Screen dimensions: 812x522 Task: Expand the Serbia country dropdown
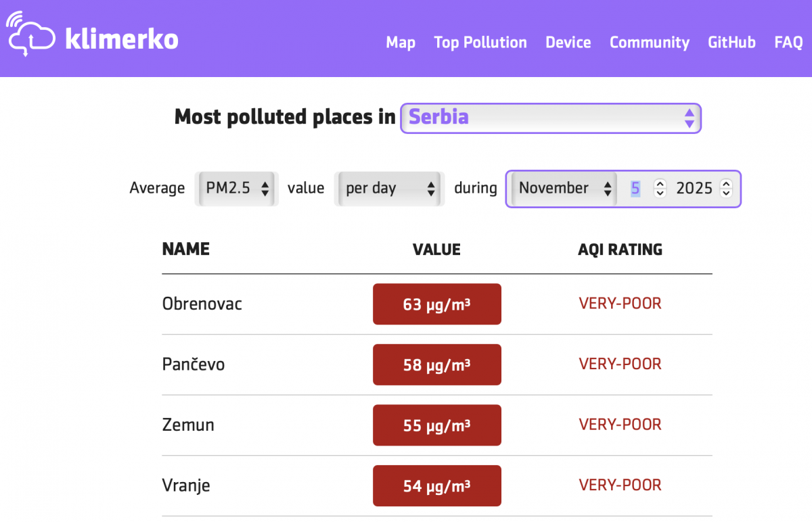[551, 118]
